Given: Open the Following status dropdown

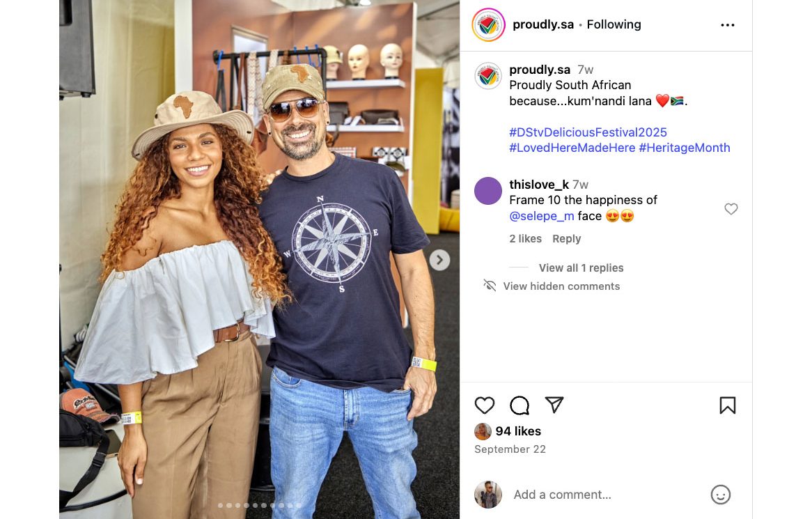Looking at the screenshot, I should [614, 24].
